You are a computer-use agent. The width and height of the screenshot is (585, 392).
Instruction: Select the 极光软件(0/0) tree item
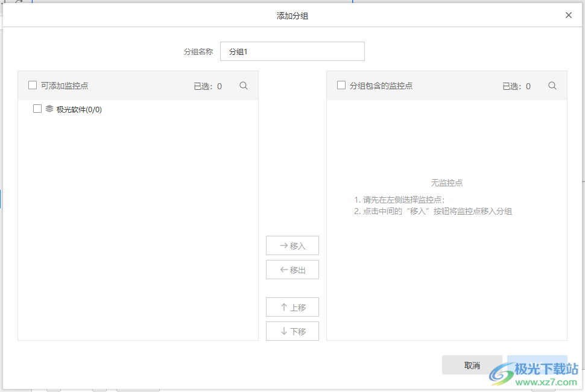coord(78,109)
